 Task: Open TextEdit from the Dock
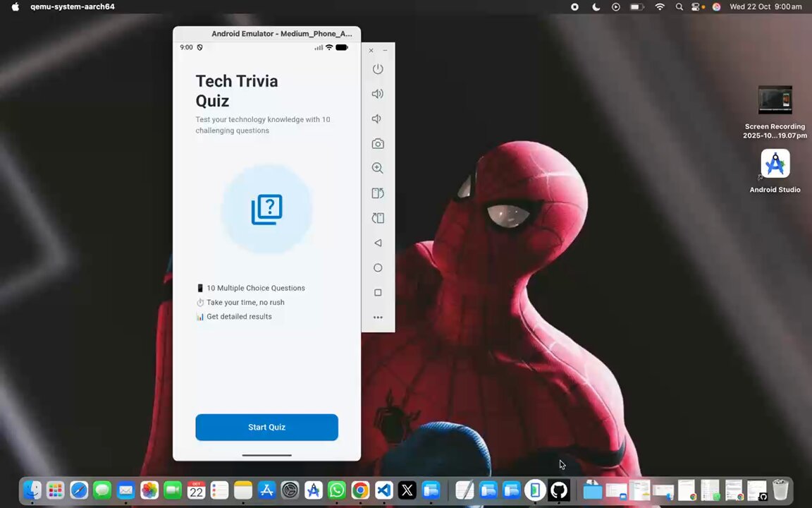[x=465, y=490]
